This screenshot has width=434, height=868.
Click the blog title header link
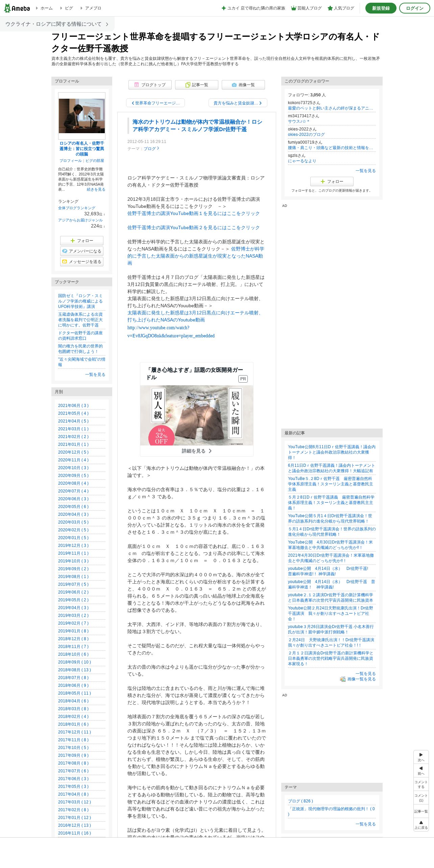216,43
